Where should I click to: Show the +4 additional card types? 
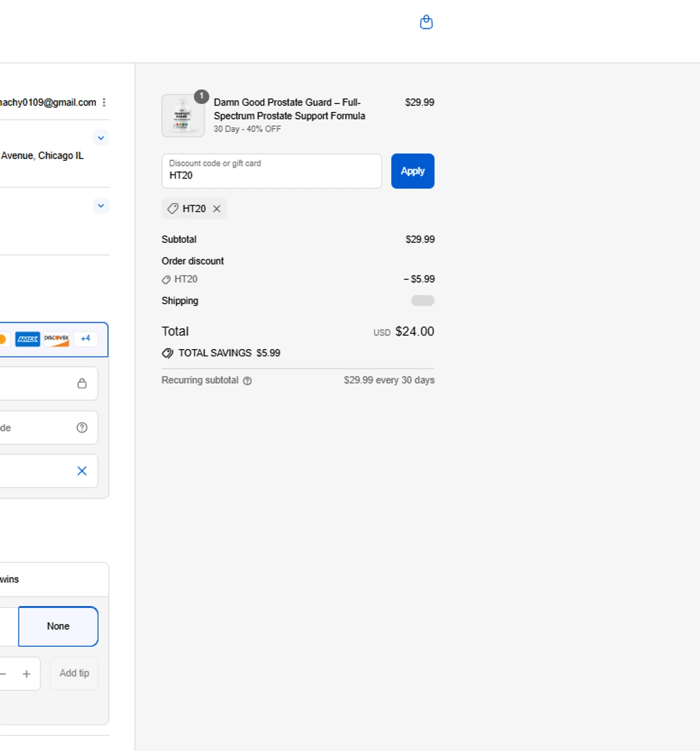pyautogui.click(x=86, y=338)
